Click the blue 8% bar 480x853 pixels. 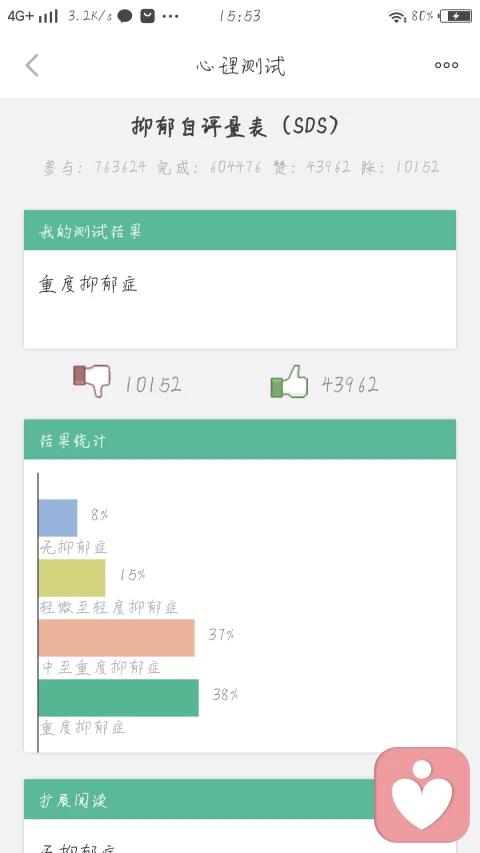click(58, 518)
